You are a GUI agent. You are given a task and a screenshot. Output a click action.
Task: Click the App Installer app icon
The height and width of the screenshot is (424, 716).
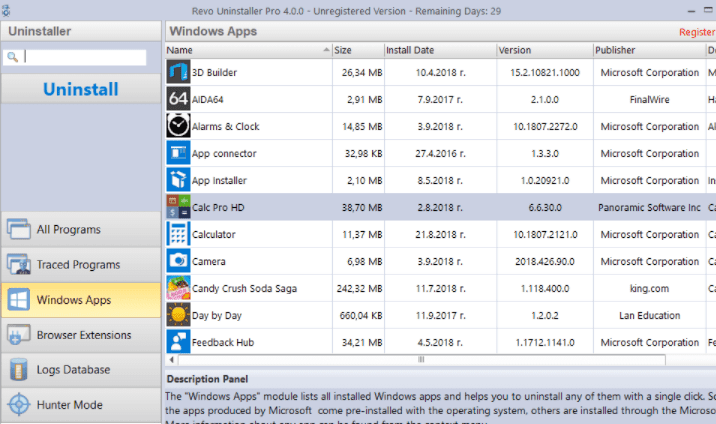[x=178, y=180]
